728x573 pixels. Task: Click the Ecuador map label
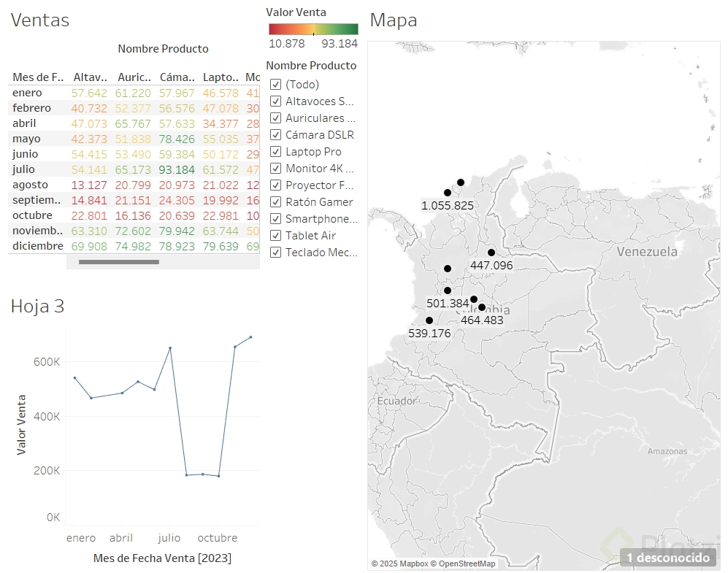pos(396,401)
